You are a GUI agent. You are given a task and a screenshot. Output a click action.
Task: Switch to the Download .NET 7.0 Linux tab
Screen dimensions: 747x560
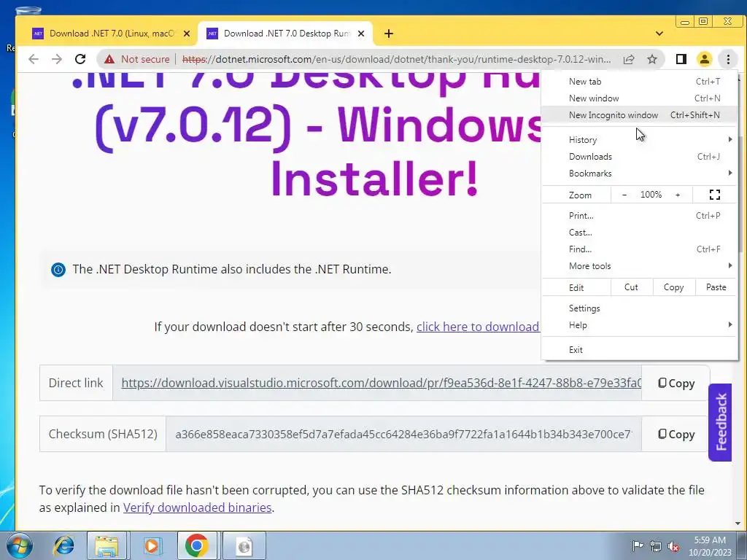pos(112,34)
